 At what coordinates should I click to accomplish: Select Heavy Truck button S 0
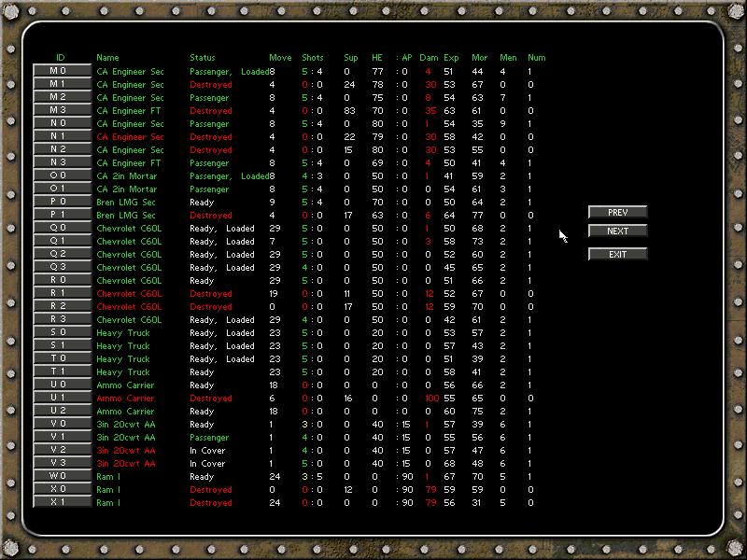62,333
